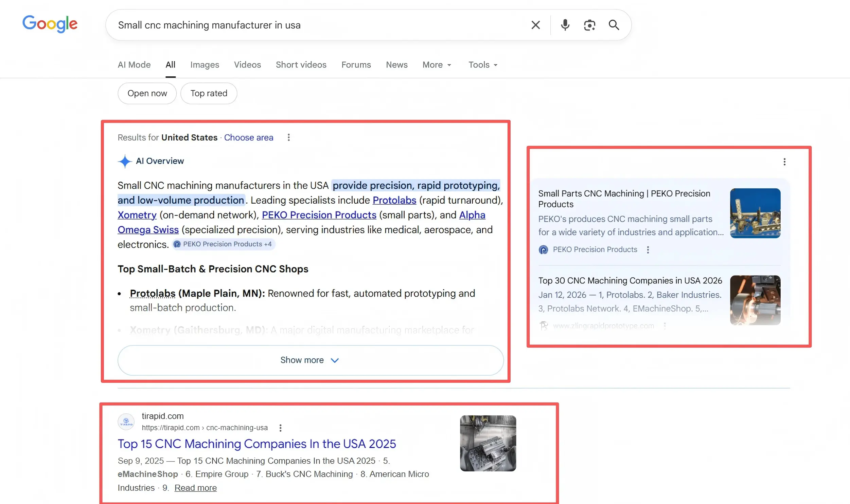The width and height of the screenshot is (850, 504).
Task: Open Top 15 CNC Machining Companies result
Action: pyautogui.click(x=256, y=444)
